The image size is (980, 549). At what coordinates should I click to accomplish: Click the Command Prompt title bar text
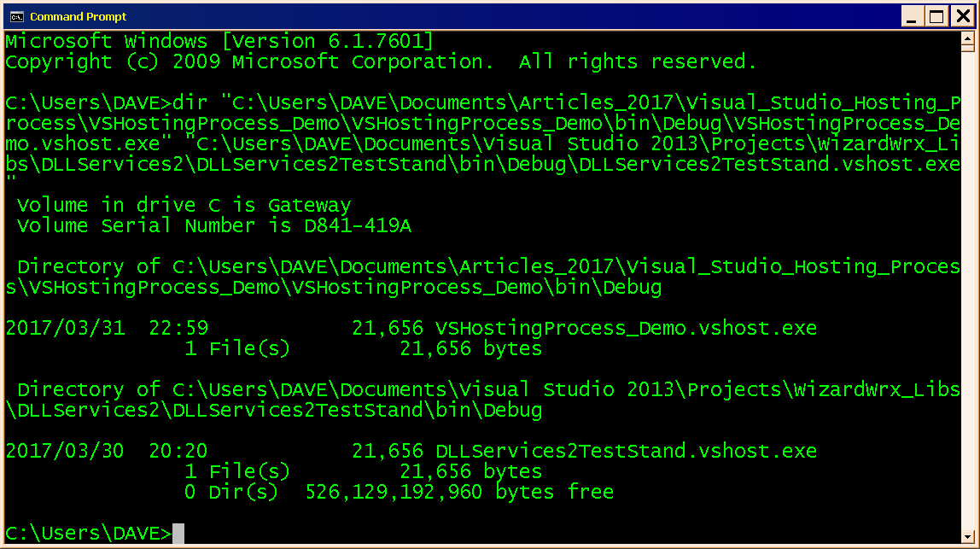pyautogui.click(x=79, y=16)
